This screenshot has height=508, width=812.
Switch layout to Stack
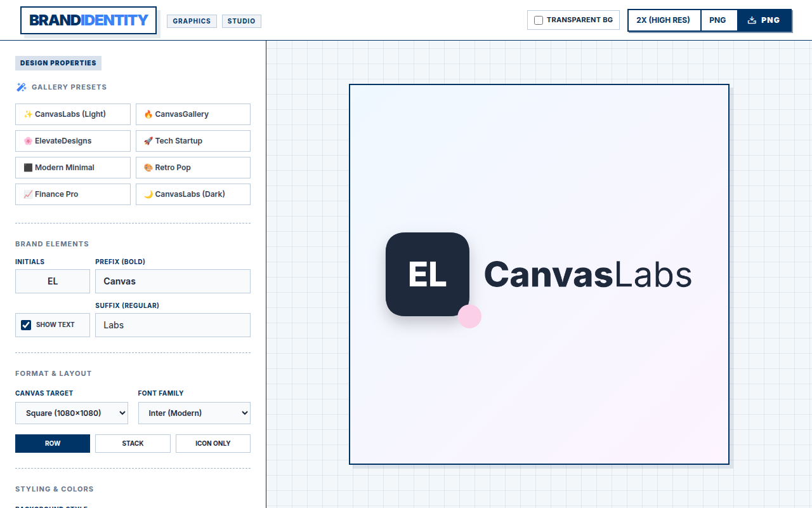pos(133,443)
